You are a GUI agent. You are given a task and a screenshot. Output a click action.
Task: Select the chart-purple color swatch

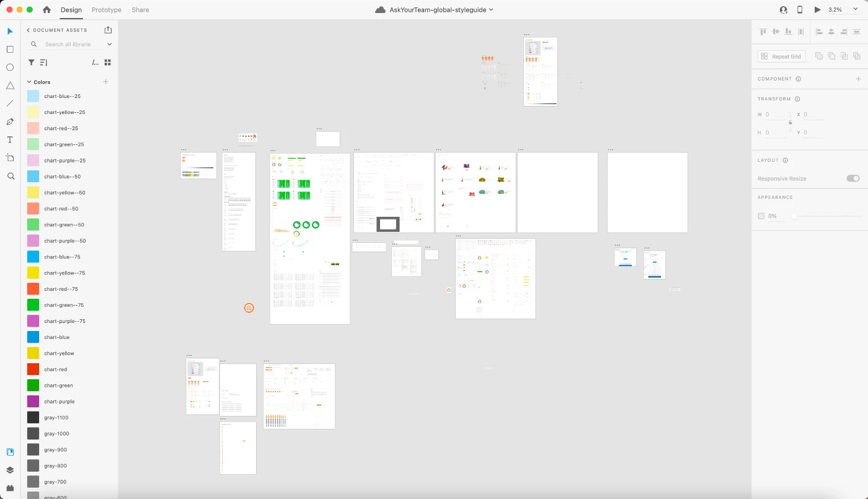click(33, 402)
